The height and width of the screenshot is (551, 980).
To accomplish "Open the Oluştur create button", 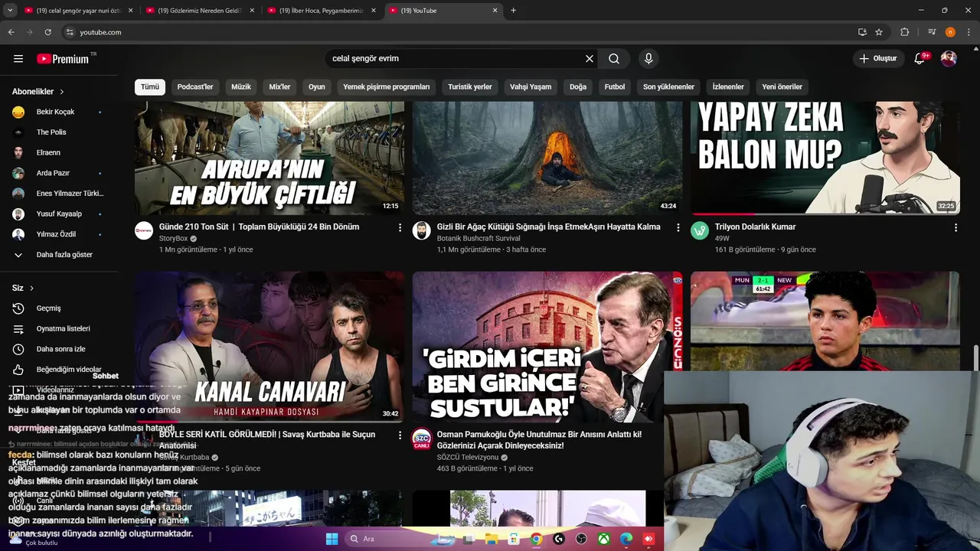I will (877, 59).
